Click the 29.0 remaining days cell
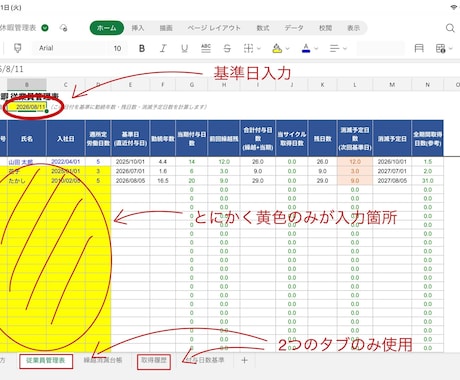Viewport: 460px width, 380px height. (x=322, y=181)
